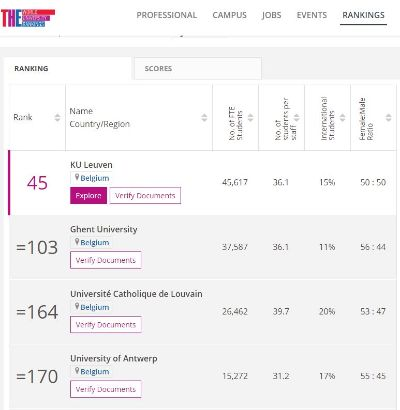Sort by Female:Male Ratio arrows
This screenshot has height=410, width=400.
click(x=388, y=117)
